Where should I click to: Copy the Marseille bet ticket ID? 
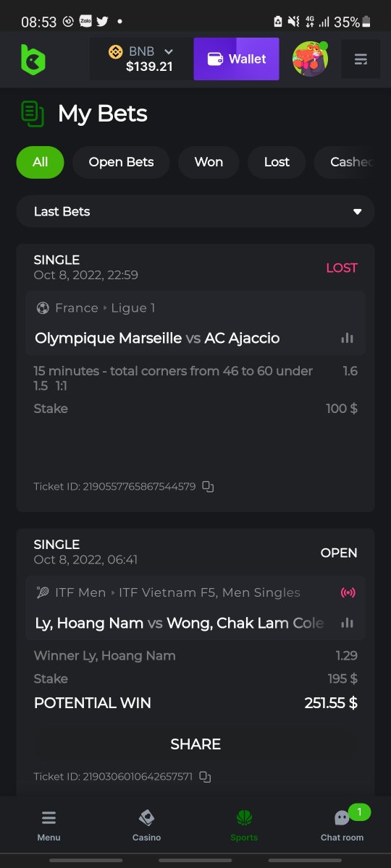pyautogui.click(x=208, y=487)
